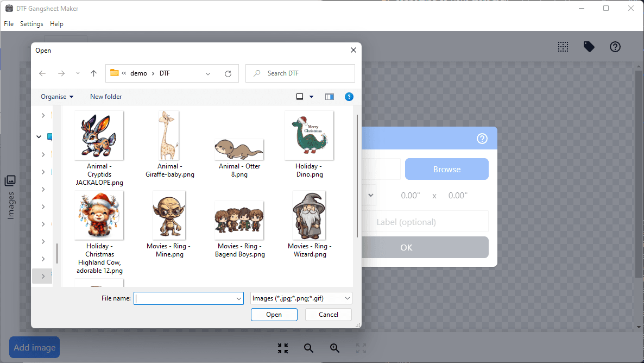Click the zoom out magnifier icon
Screen dimensions: 644x363
point(309,348)
